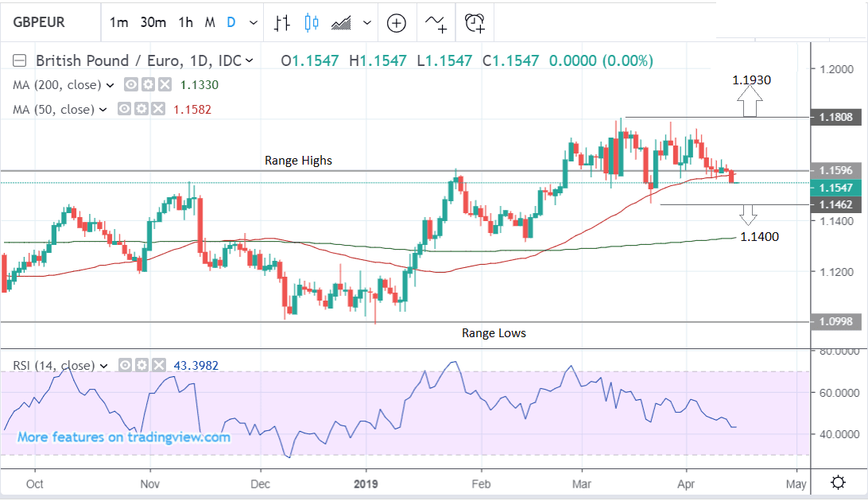The width and height of the screenshot is (868, 501).
Task: Click the down arrow drawing near 1.1400
Action: [x=749, y=215]
